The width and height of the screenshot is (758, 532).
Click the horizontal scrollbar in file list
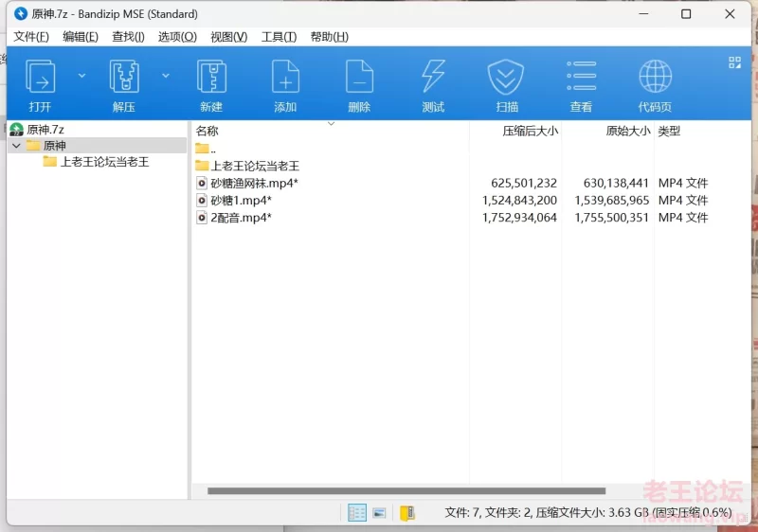(406, 491)
